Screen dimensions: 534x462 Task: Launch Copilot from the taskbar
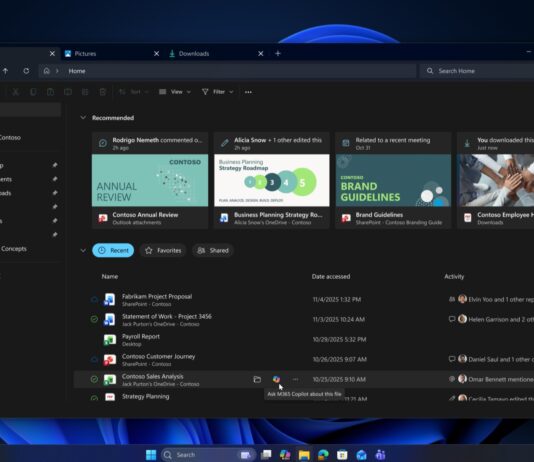coord(285,455)
